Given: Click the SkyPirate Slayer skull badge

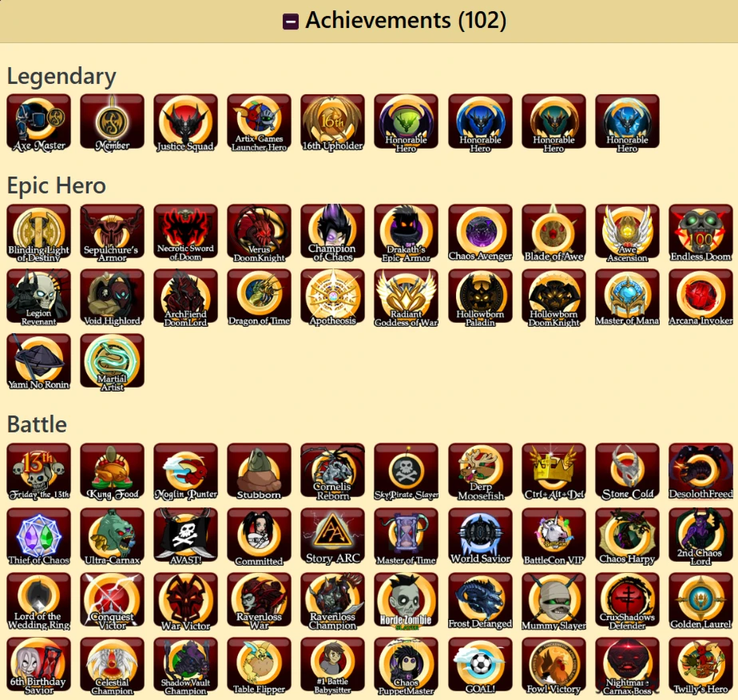Looking at the screenshot, I should (x=406, y=471).
